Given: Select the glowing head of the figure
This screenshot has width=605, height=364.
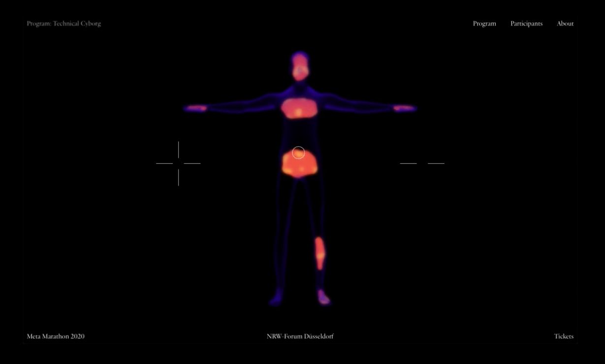Looking at the screenshot, I should point(300,67).
